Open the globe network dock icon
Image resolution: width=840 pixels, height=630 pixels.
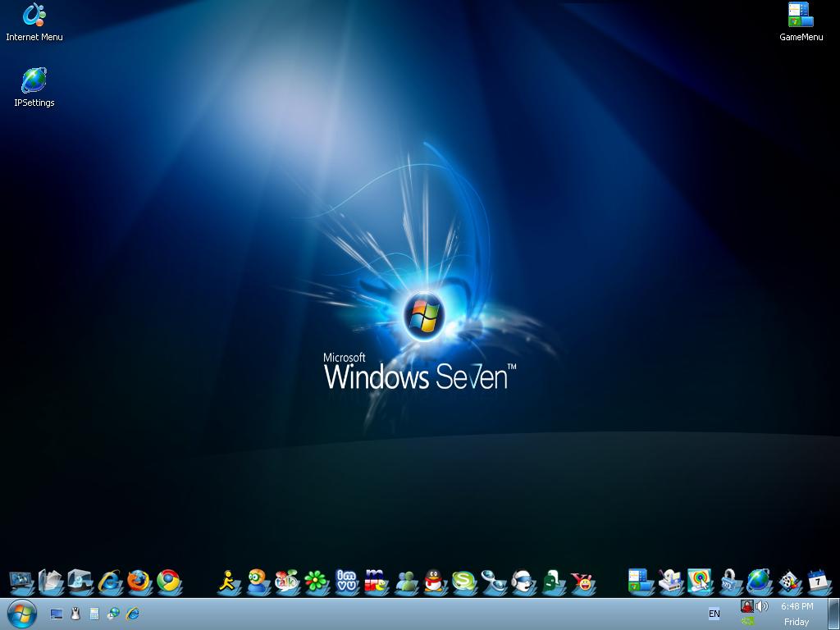click(x=758, y=582)
